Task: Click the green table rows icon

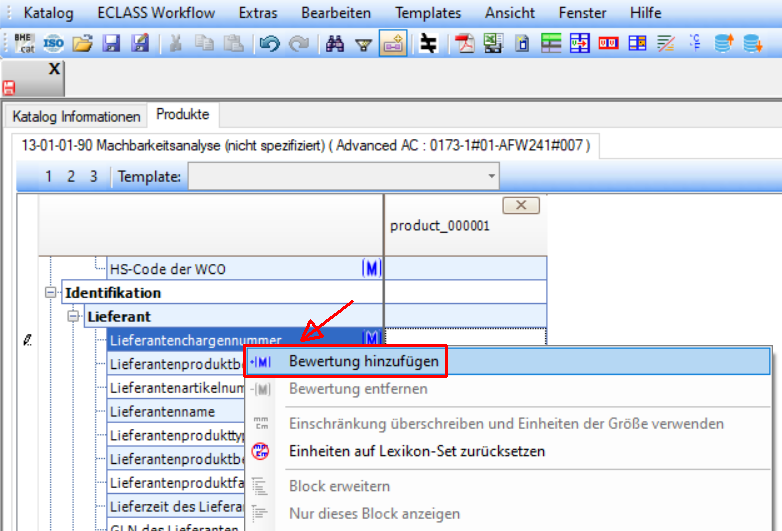Action: click(551, 43)
